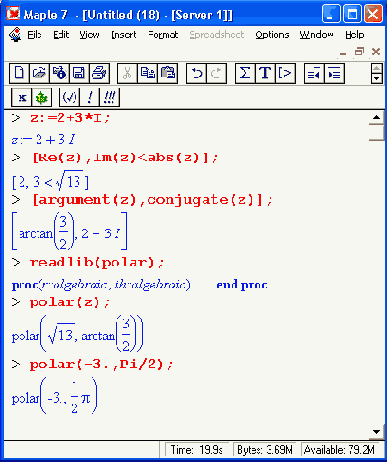Insert text with the T icon
The width and height of the screenshot is (387, 462).
pyautogui.click(x=265, y=73)
